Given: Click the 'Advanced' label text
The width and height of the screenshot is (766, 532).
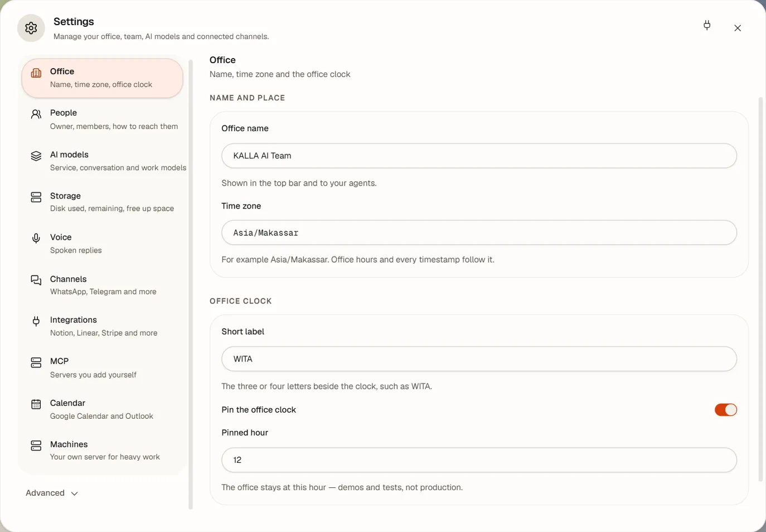Looking at the screenshot, I should pyautogui.click(x=45, y=493).
